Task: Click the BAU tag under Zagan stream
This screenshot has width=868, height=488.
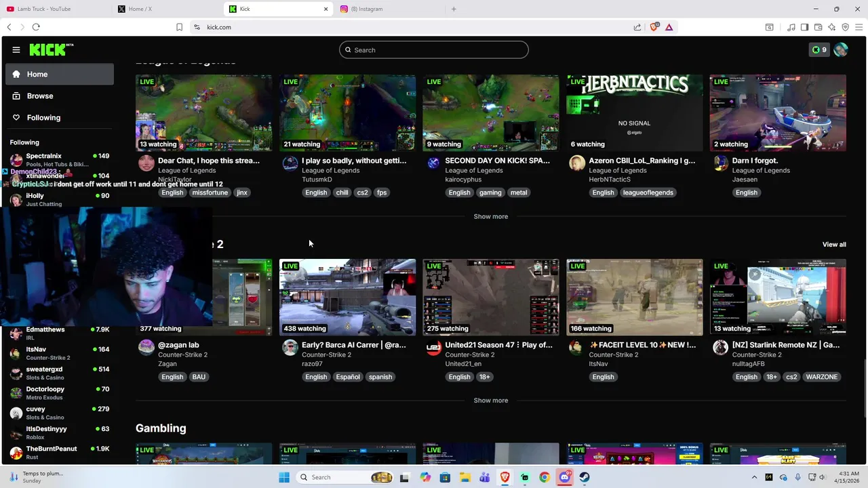Action: point(199,377)
